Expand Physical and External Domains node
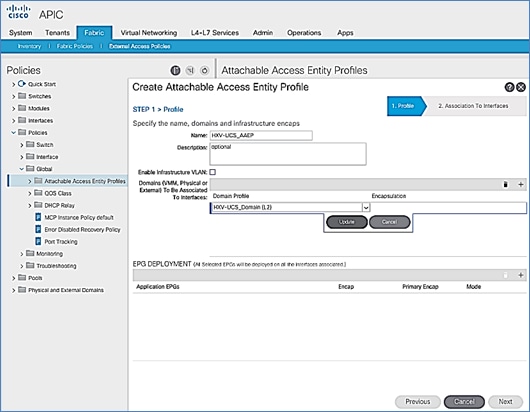Image resolution: width=530 pixels, height=412 pixels. (x=14, y=290)
